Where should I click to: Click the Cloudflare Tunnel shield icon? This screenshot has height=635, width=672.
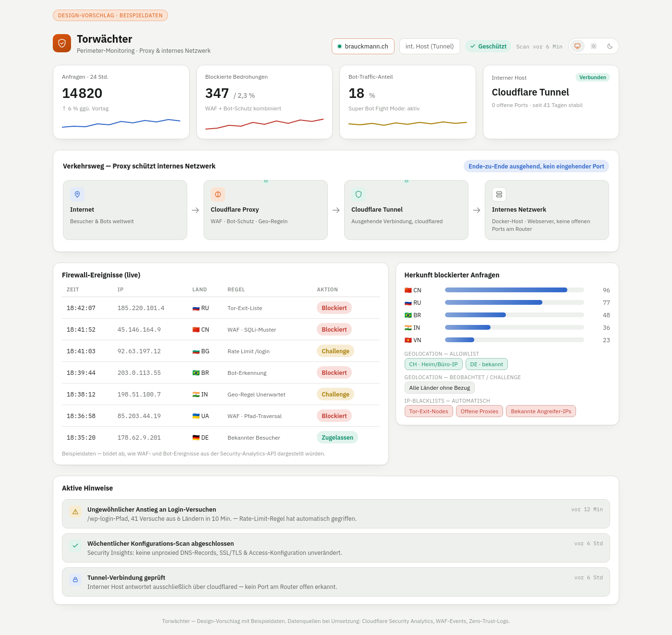click(x=359, y=194)
